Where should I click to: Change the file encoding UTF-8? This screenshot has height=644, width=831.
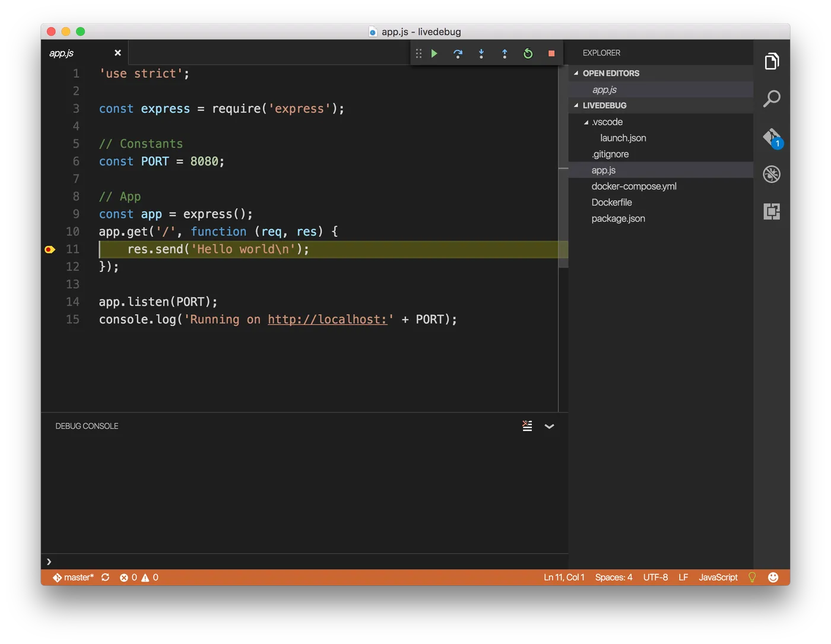tap(655, 577)
